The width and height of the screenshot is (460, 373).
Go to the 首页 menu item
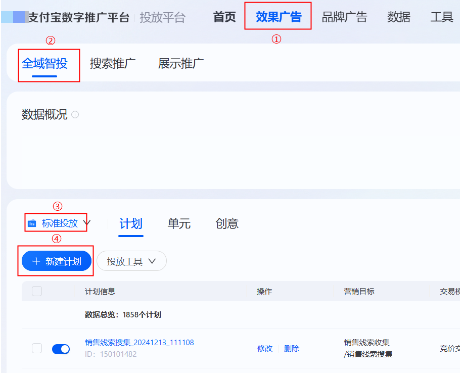pos(224,17)
